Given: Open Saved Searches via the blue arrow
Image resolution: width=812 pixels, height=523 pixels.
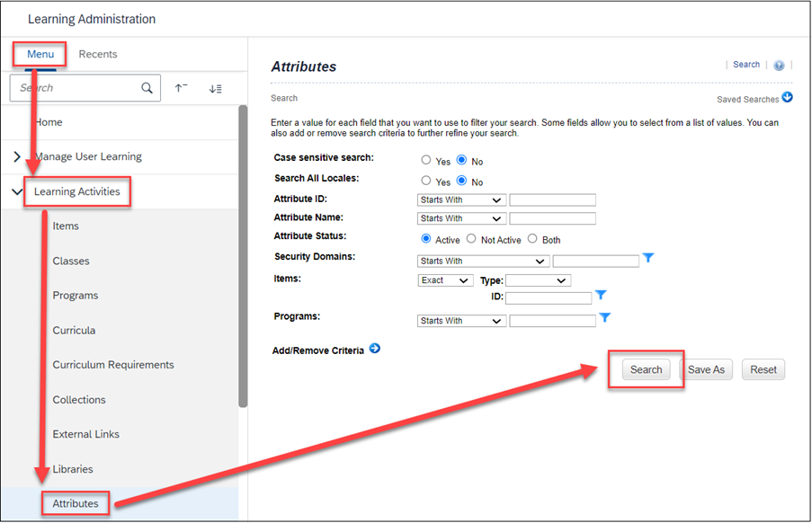Looking at the screenshot, I should 786,97.
